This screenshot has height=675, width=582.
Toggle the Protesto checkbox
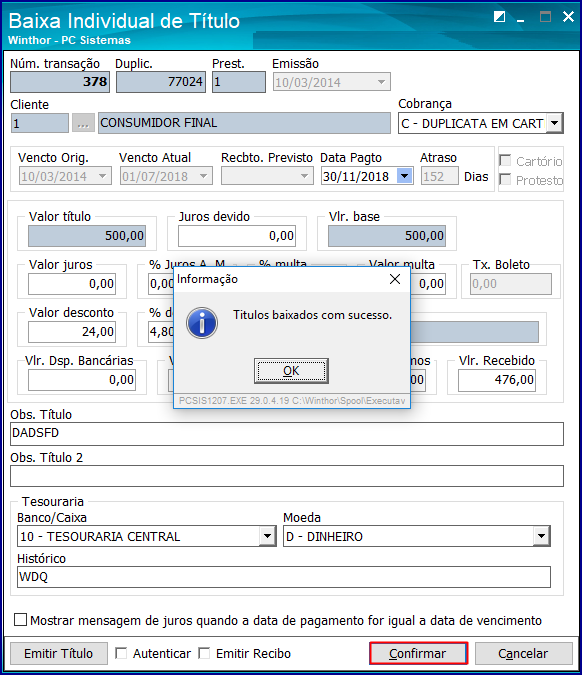click(505, 180)
